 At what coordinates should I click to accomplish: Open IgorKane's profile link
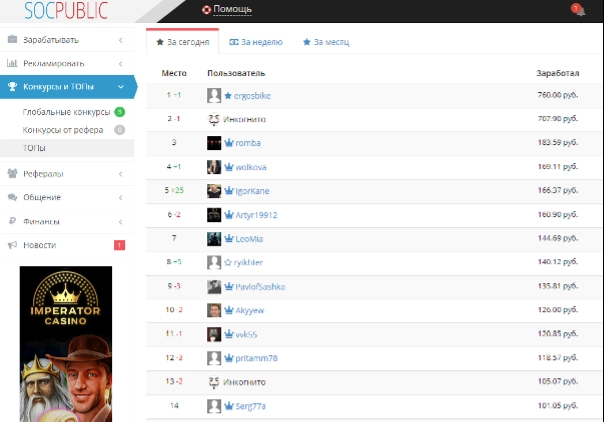252,191
